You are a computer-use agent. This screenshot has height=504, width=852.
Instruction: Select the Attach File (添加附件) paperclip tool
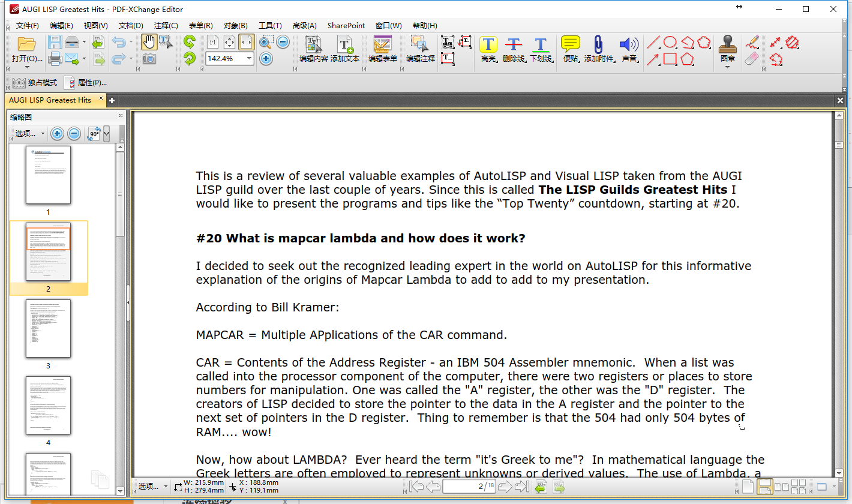598,49
